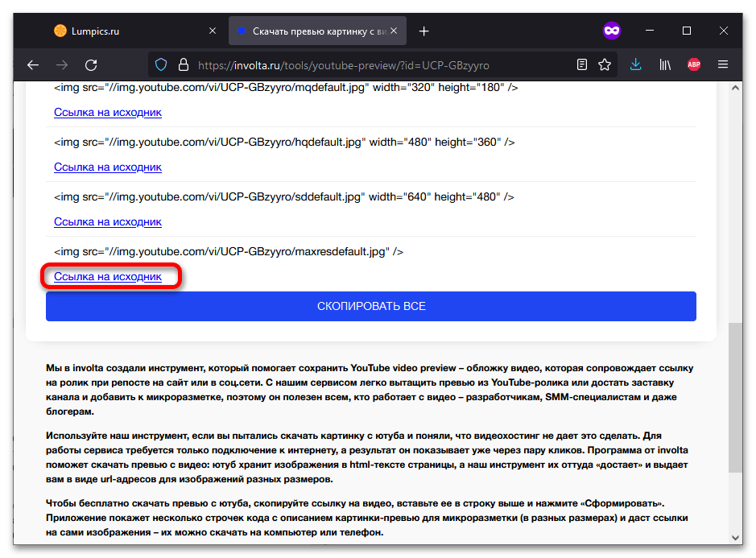Viewport: 756px width, 558px height.
Task: Bookmark this page with the star icon
Action: [x=605, y=64]
